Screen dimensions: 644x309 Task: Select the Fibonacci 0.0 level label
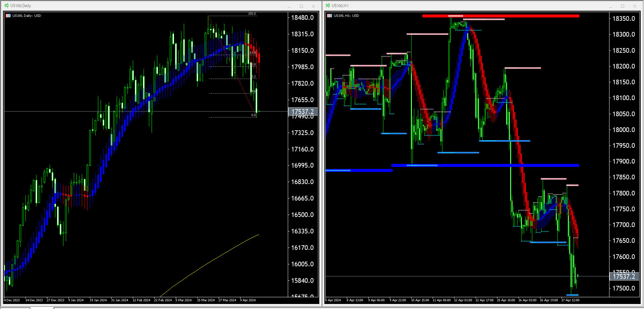[x=254, y=115]
